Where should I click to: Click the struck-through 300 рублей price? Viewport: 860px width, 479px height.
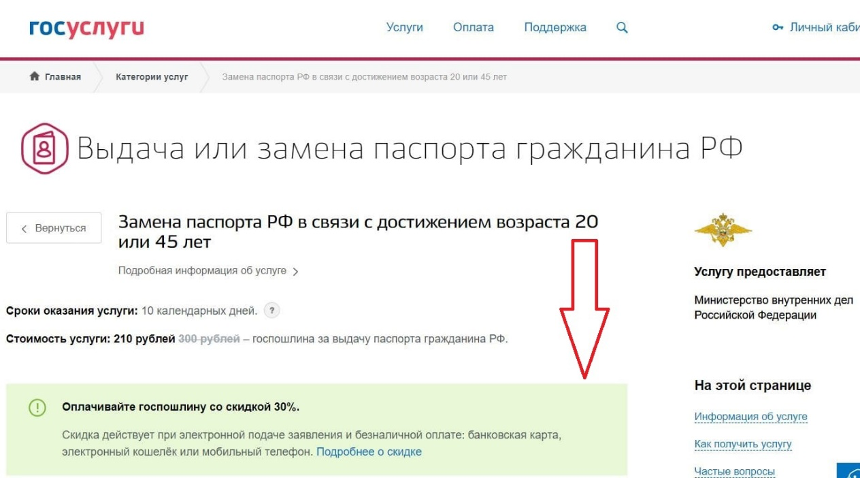[209, 339]
